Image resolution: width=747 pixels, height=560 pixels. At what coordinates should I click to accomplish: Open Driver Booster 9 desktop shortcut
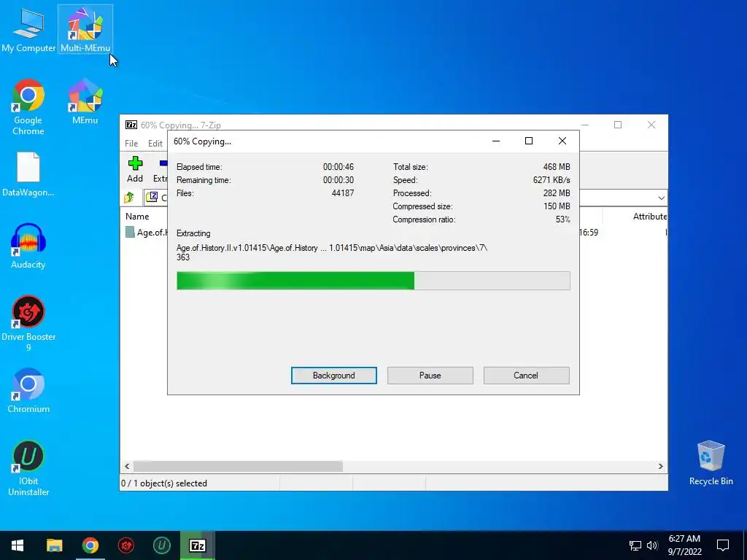(x=28, y=323)
